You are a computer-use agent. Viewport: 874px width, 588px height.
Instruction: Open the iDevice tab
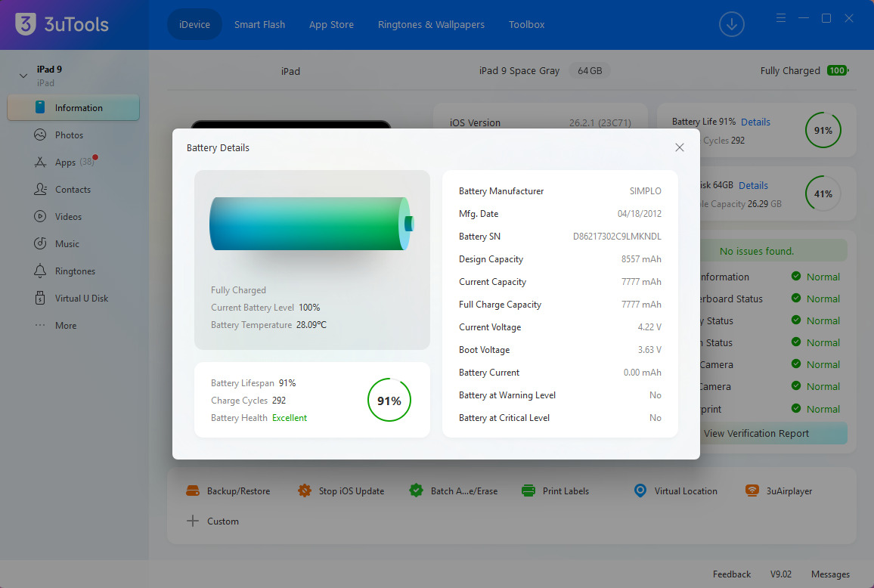tap(194, 24)
